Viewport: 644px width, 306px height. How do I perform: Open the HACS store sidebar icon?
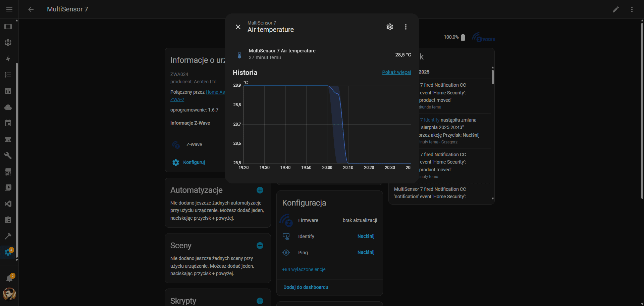[8, 172]
